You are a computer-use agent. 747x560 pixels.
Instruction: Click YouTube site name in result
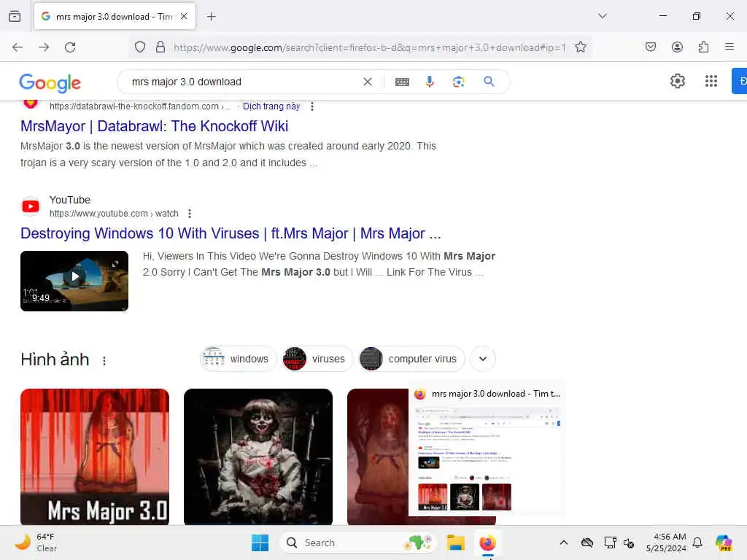(x=70, y=200)
